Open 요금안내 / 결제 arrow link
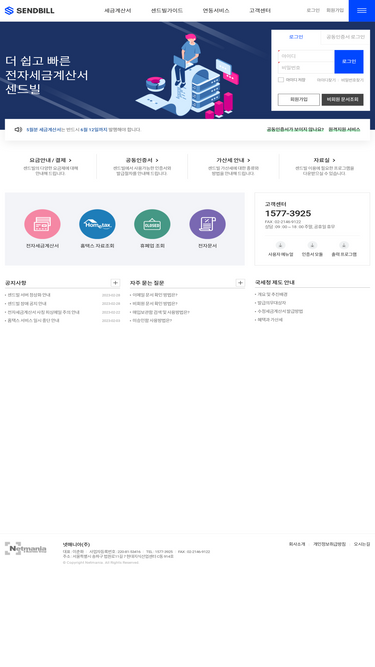 click(x=51, y=160)
